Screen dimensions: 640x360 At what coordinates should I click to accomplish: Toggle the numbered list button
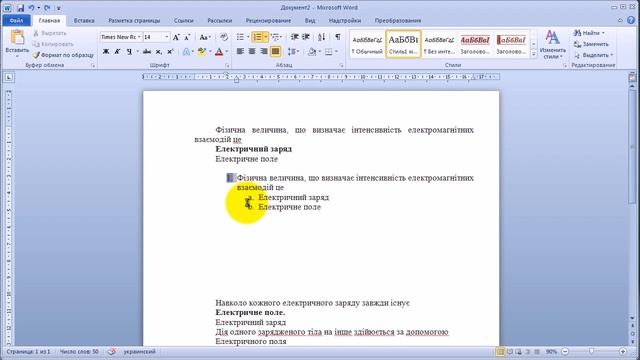point(257,37)
